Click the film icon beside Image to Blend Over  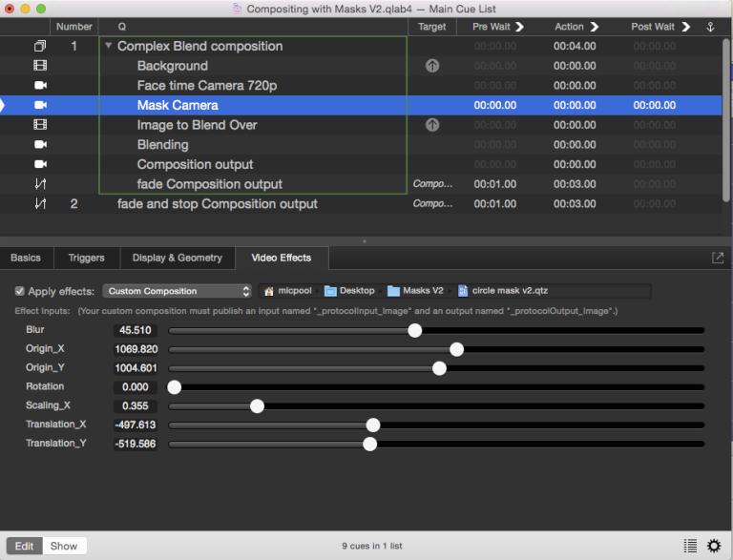coord(40,125)
